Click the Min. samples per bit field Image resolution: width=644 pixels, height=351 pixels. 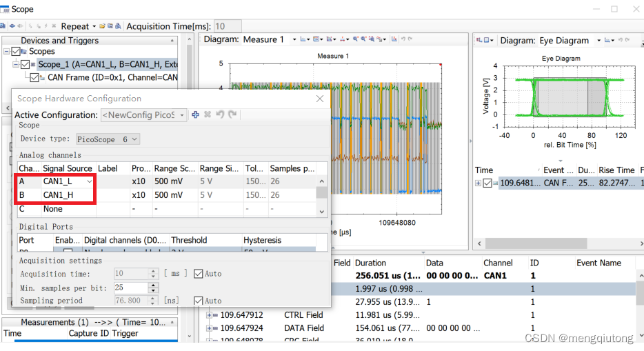tap(130, 288)
